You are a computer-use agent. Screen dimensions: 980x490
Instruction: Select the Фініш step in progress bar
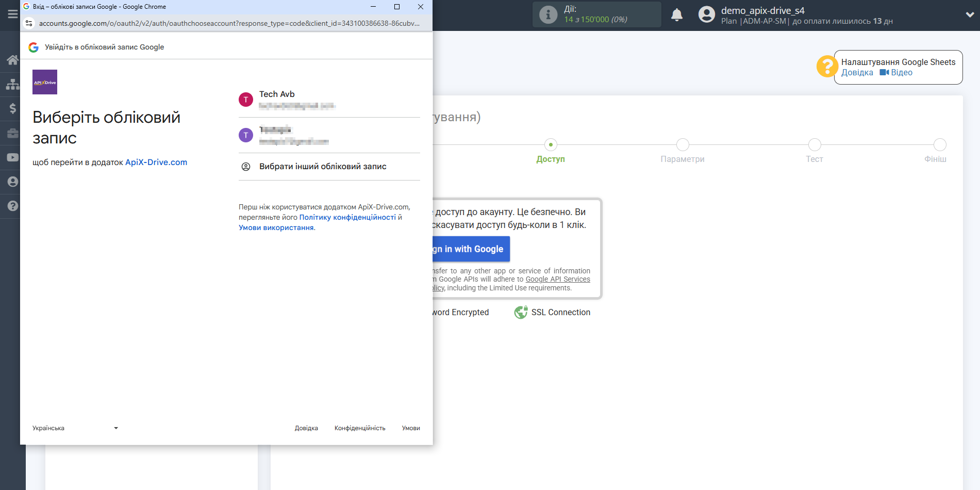[936, 152]
